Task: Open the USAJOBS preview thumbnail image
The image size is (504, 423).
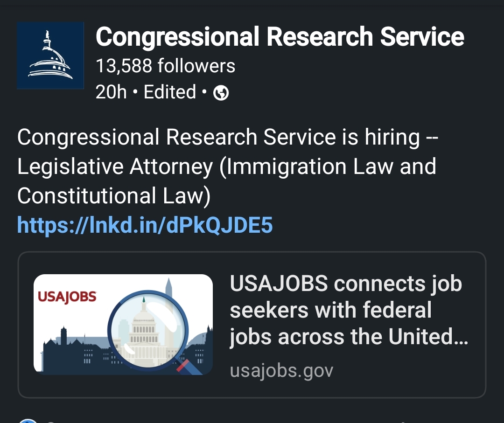Action: pos(123,324)
